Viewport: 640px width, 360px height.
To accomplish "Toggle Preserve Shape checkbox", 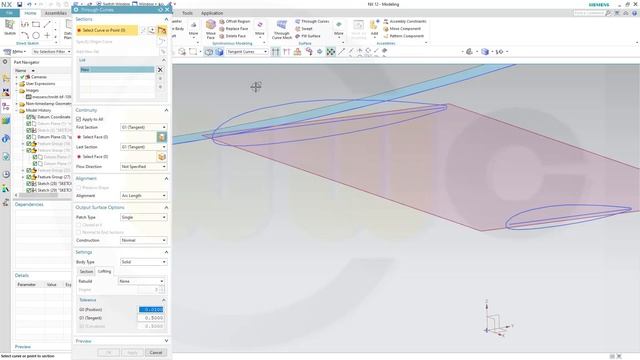I will tap(78, 187).
